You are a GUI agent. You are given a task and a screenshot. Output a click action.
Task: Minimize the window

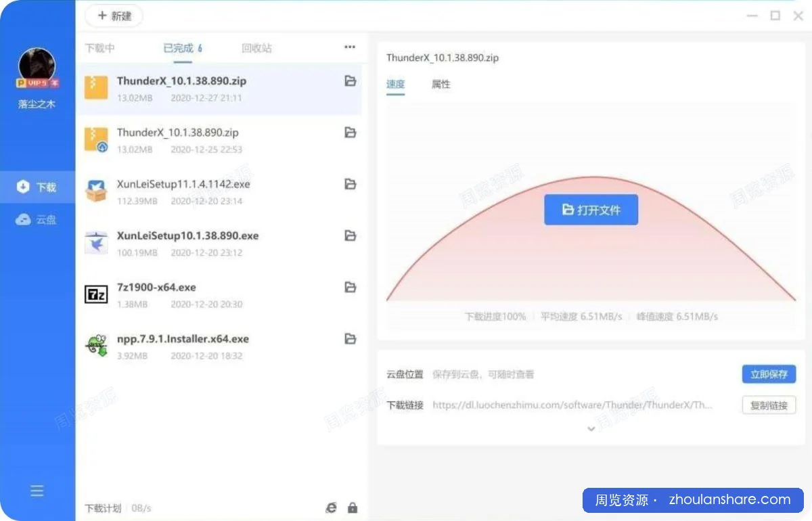click(752, 16)
